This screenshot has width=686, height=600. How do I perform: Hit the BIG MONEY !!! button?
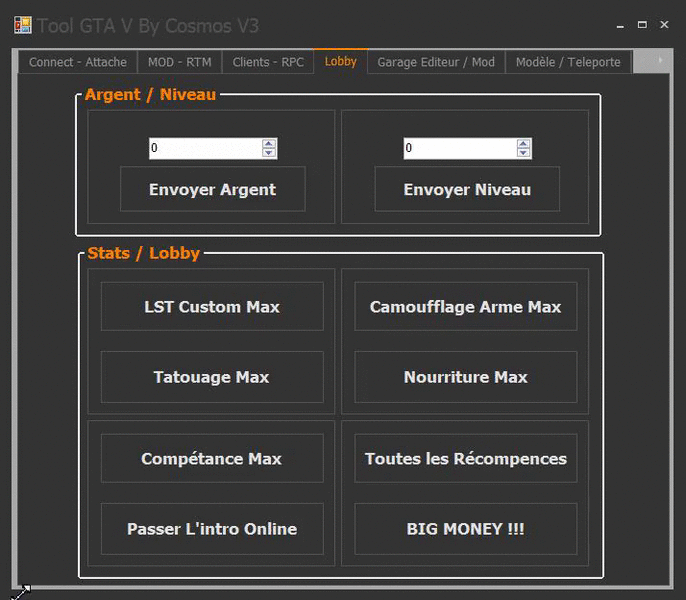[466, 529]
